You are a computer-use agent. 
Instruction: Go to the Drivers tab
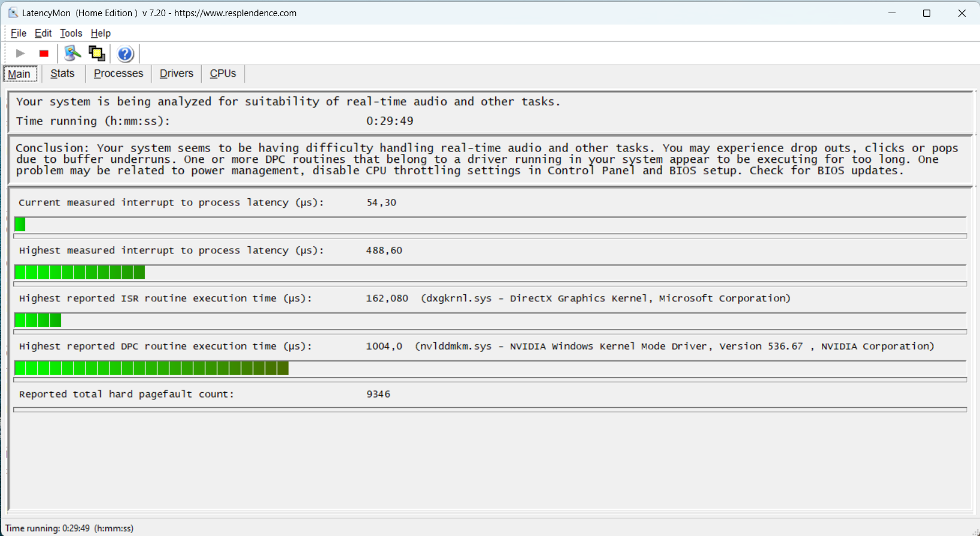pos(176,74)
